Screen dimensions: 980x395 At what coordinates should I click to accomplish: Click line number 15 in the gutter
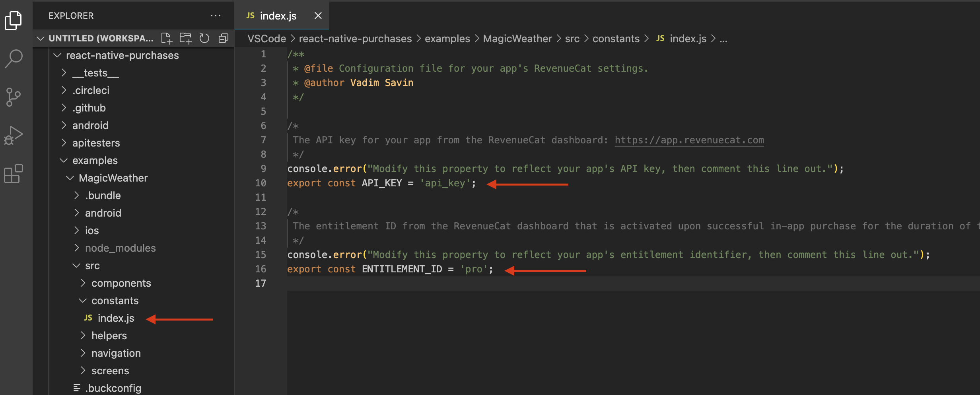(x=261, y=255)
